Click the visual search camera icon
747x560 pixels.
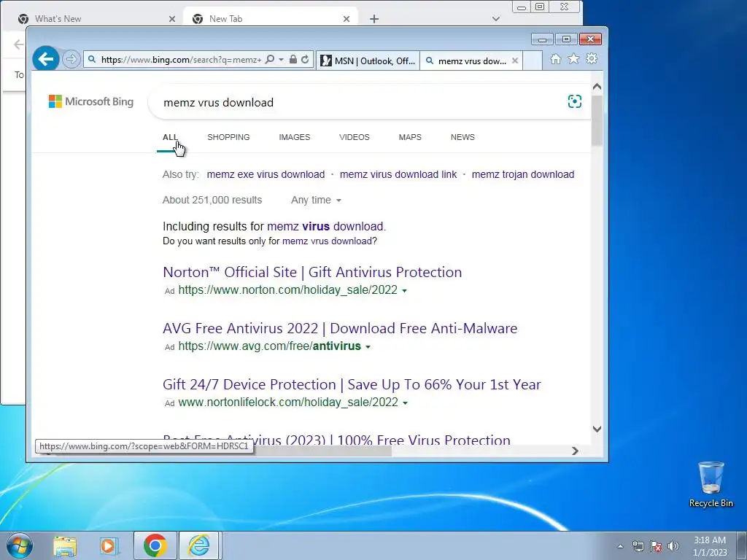coord(575,101)
